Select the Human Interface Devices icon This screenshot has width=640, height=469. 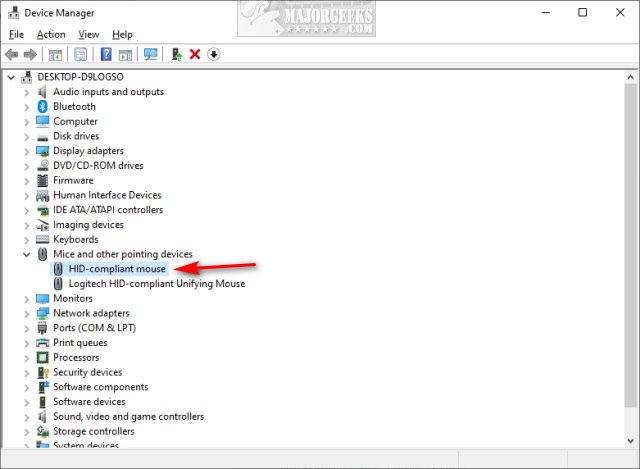(42, 196)
